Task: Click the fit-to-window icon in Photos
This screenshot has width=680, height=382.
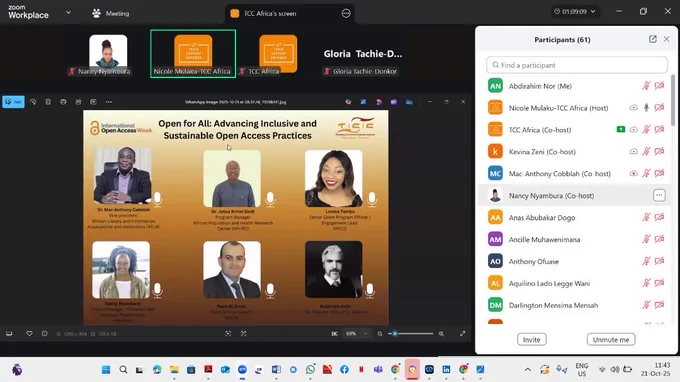Action: pyautogui.click(x=228, y=333)
